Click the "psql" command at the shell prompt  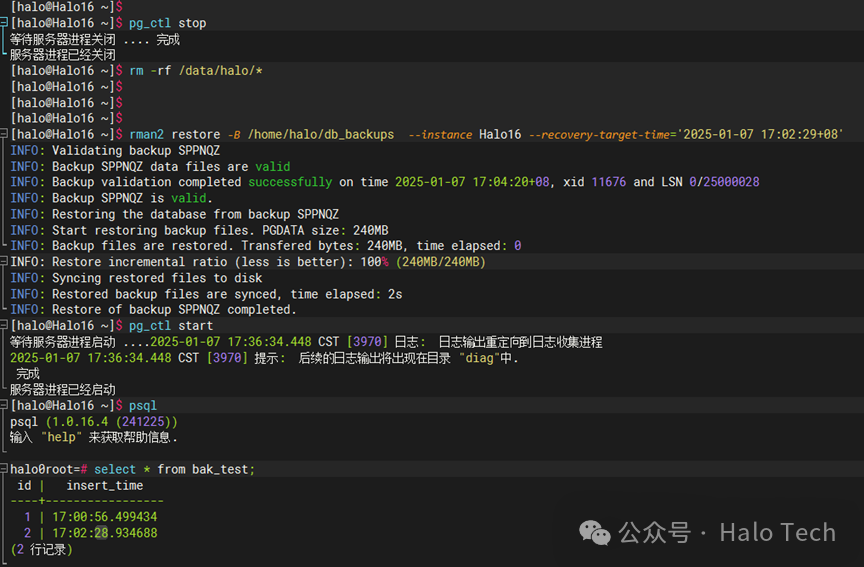coord(143,406)
